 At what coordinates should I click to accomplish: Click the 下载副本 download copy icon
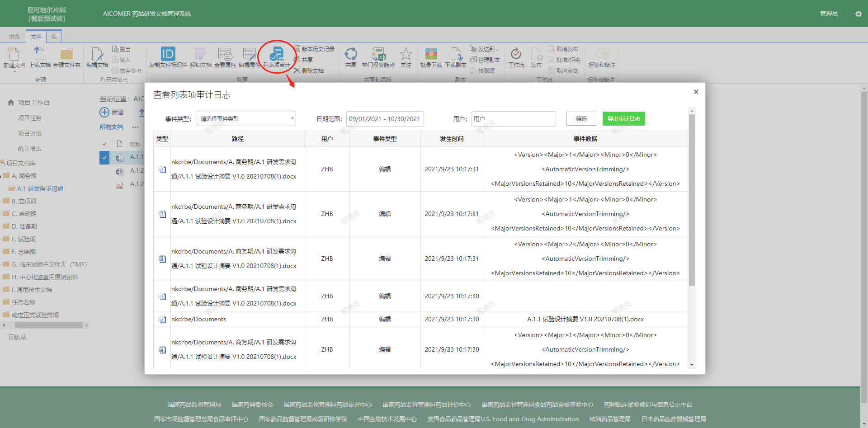coord(456,54)
